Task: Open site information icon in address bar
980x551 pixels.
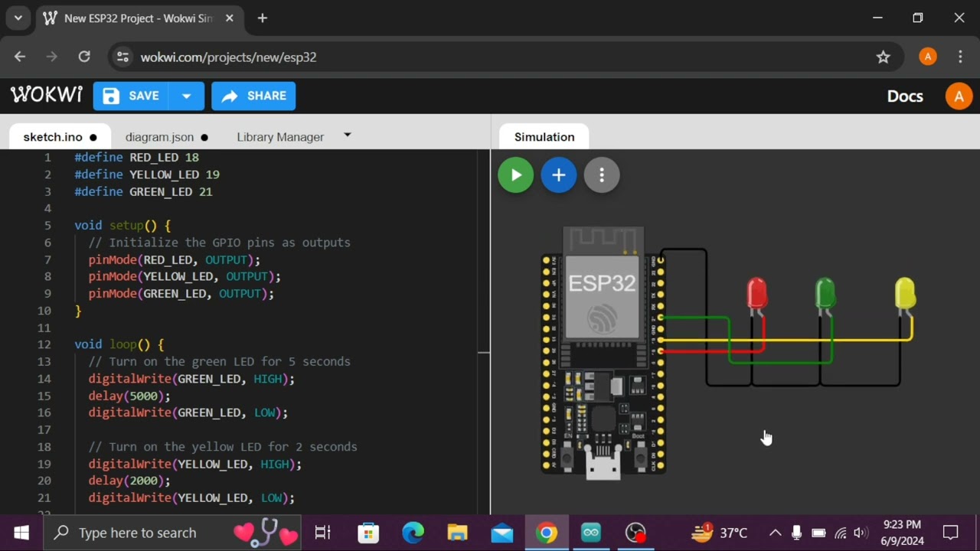Action: 122,57
